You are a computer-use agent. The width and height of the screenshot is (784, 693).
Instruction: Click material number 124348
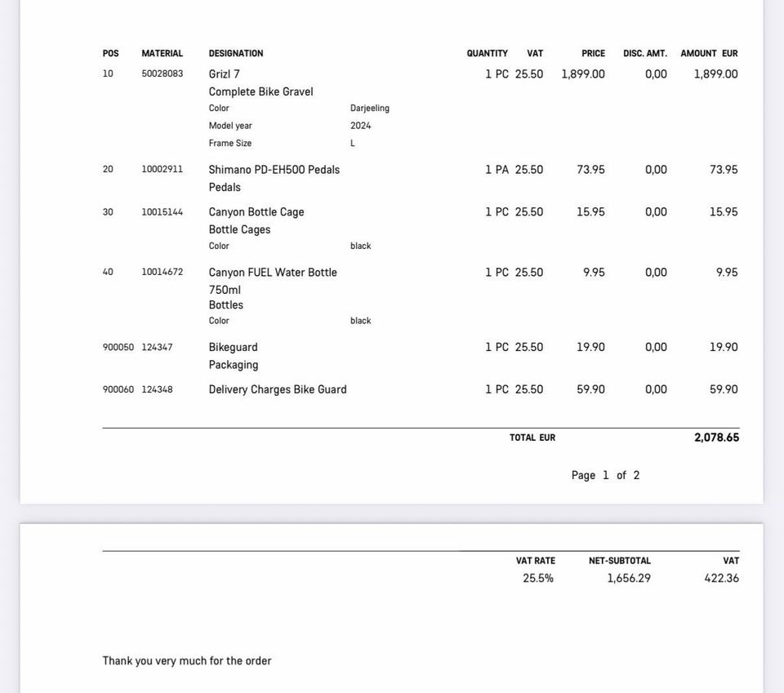pyautogui.click(x=157, y=389)
